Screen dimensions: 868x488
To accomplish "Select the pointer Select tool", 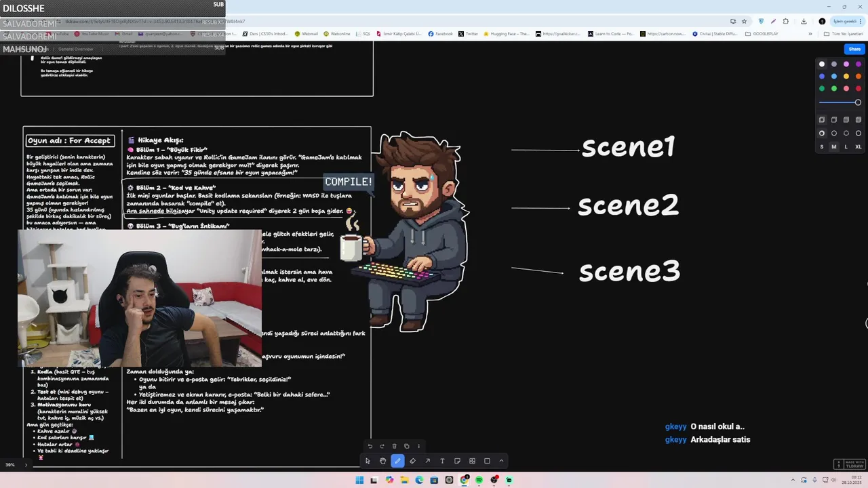I will [368, 461].
